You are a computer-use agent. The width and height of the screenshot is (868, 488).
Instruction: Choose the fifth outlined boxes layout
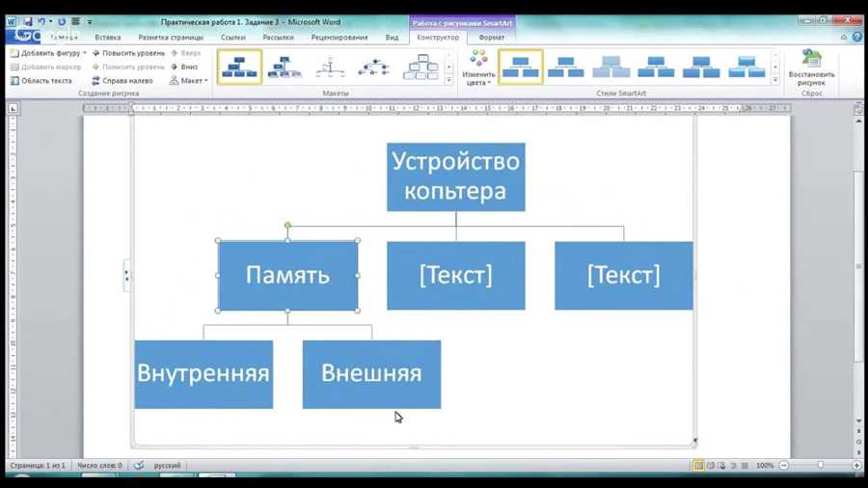click(420, 67)
